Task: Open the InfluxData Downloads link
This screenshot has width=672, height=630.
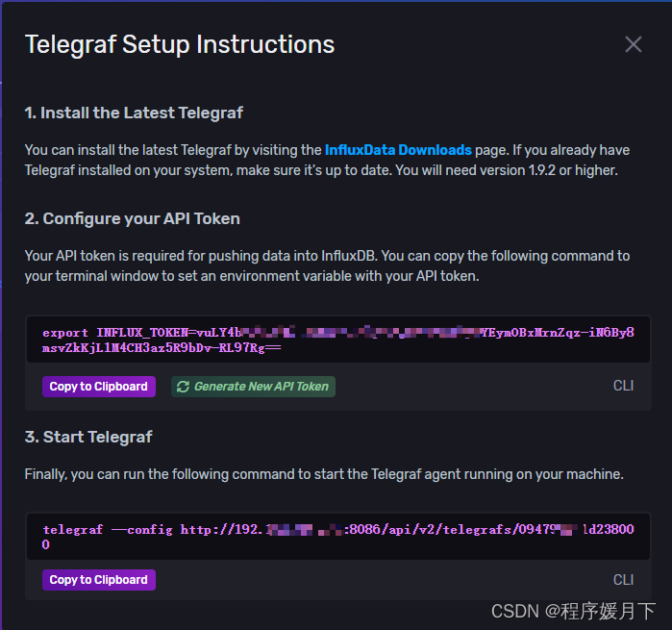Action: [x=398, y=150]
